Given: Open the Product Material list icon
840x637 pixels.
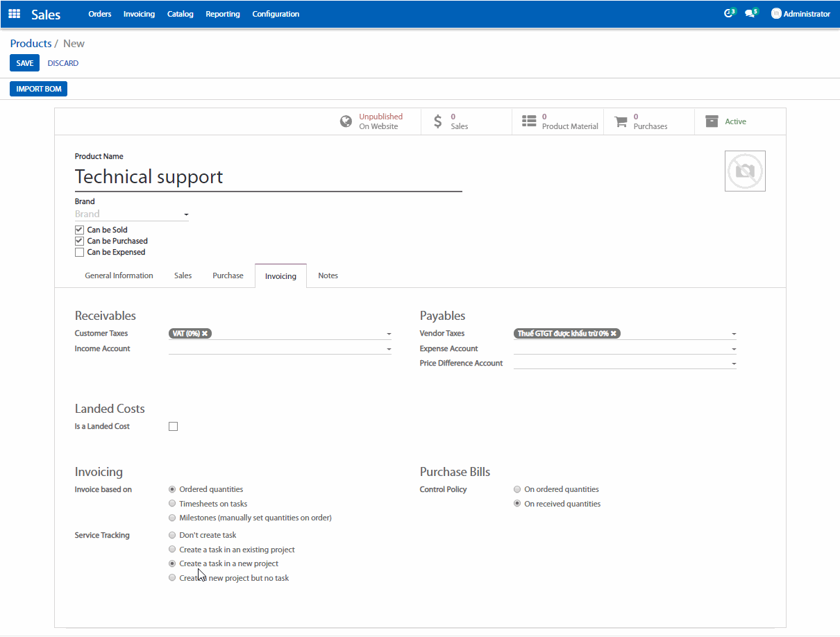Looking at the screenshot, I should tap(529, 121).
